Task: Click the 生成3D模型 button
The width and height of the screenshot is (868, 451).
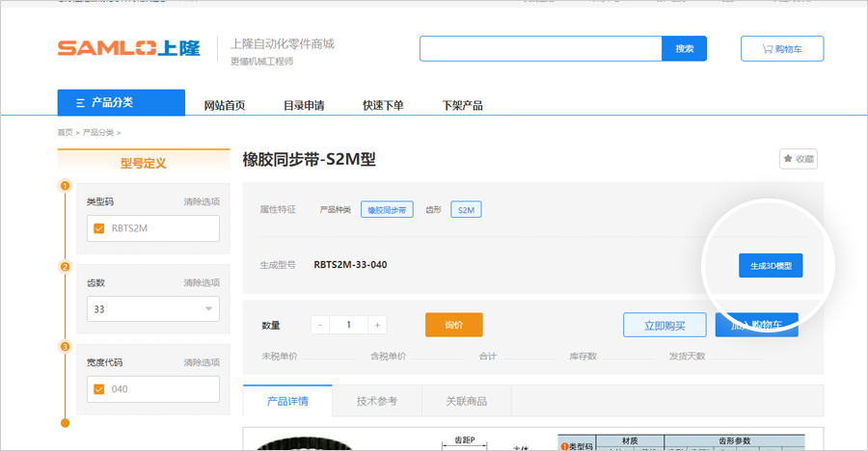Action: [770, 265]
